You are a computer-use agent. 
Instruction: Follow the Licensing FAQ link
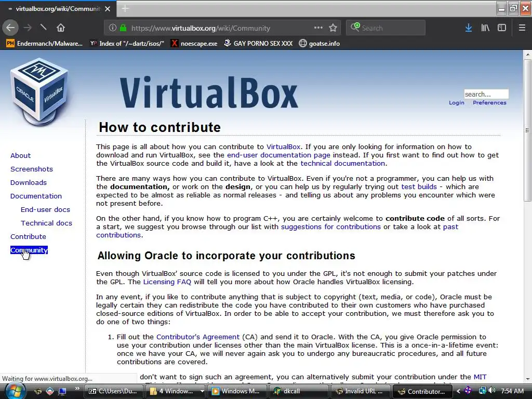tap(167, 282)
